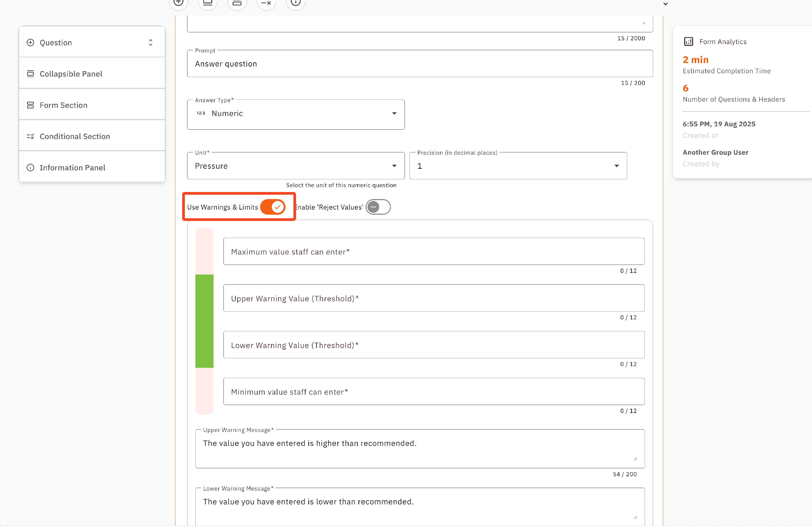This screenshot has width=812, height=526.
Task: Click the collapsible panel toolbar icon
Action: (x=208, y=3)
